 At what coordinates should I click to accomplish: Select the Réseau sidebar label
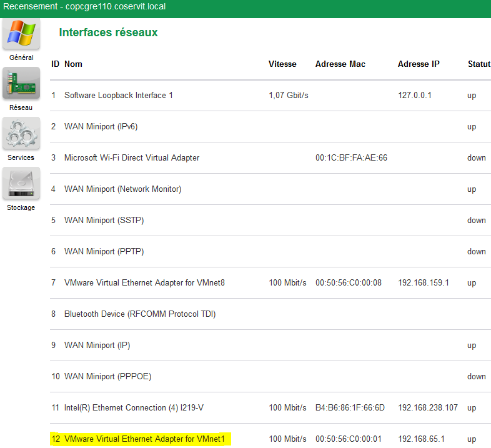click(x=21, y=107)
